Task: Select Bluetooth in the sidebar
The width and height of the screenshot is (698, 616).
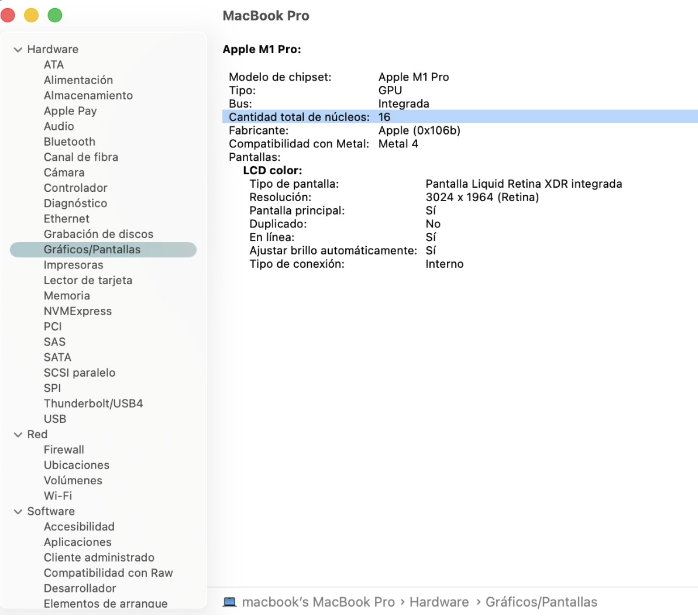Action: pos(69,142)
